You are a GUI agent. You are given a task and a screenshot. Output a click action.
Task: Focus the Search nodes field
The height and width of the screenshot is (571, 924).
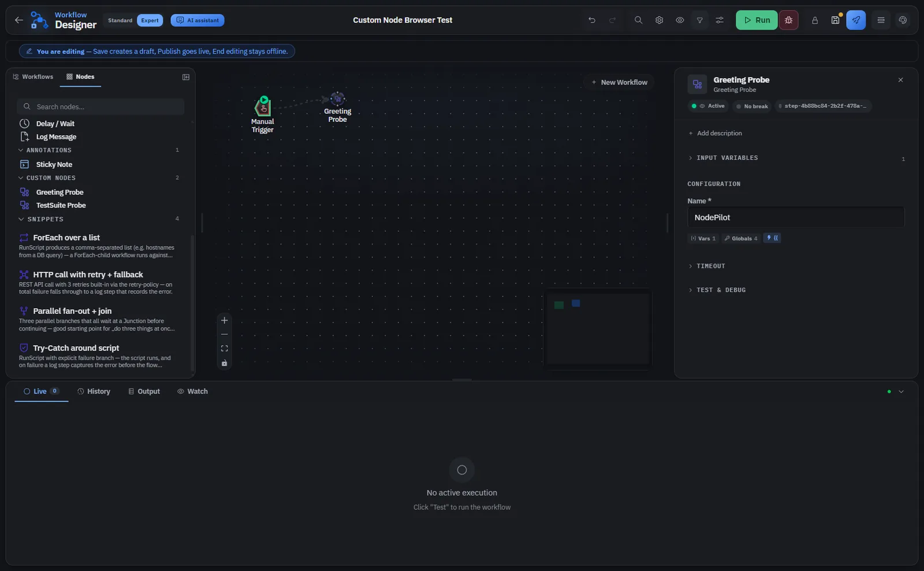click(x=100, y=107)
